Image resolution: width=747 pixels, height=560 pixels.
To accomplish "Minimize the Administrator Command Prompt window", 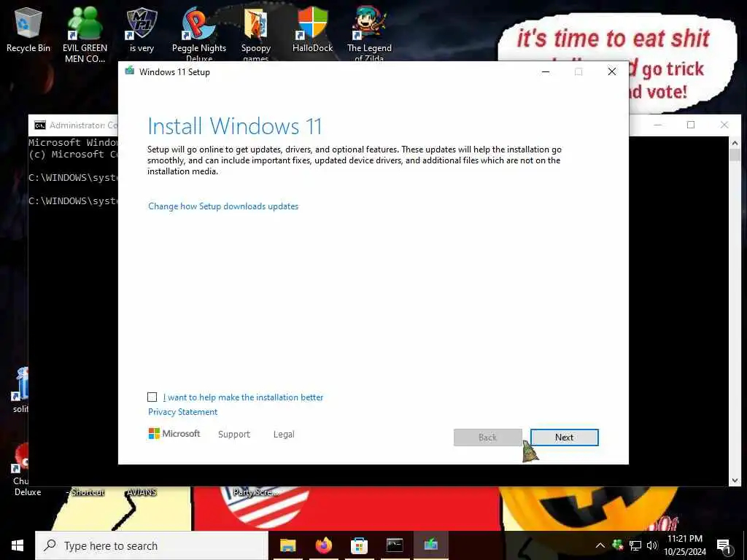I will click(x=658, y=125).
